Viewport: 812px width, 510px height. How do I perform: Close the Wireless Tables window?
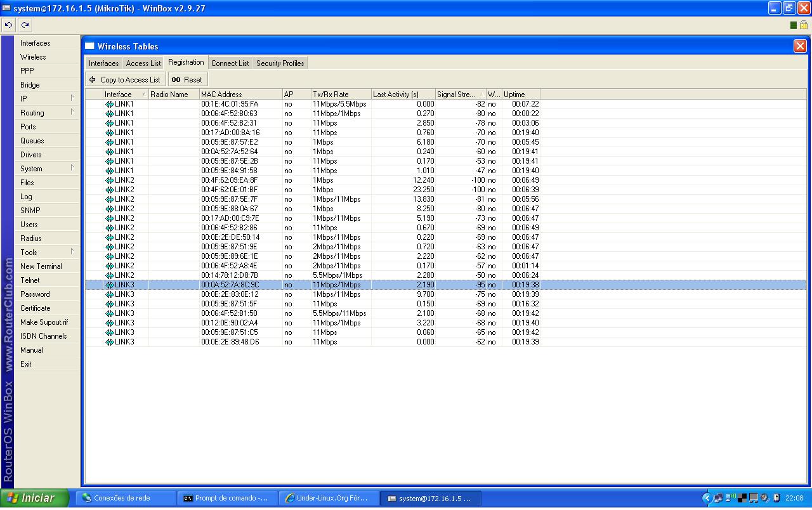[800, 46]
